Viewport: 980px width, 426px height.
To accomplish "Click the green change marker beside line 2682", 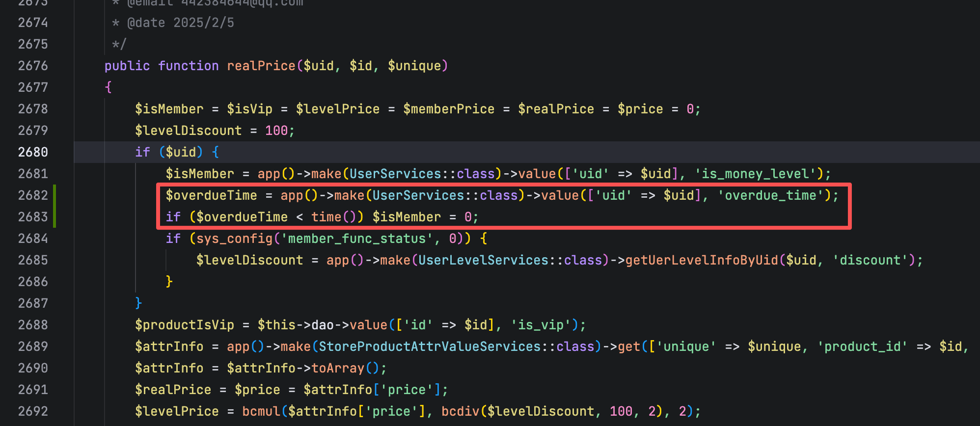I will 54,195.
